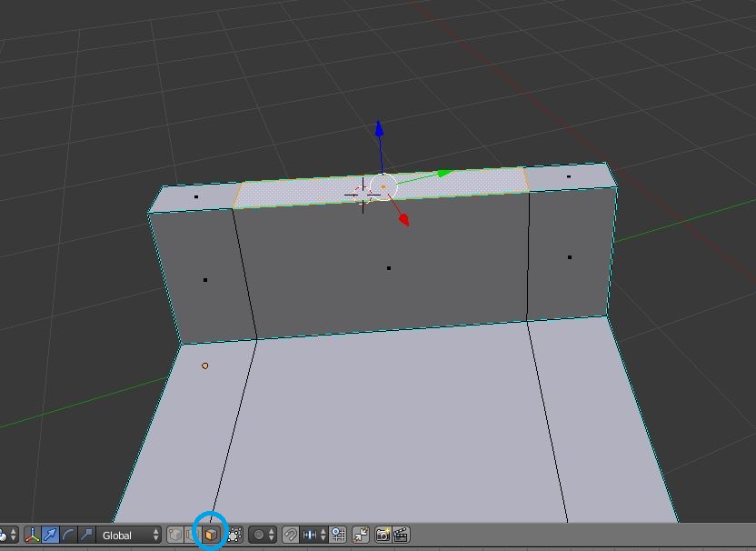Enable the translate manipulator arrow
This screenshot has height=551, width=756.
tap(50, 535)
